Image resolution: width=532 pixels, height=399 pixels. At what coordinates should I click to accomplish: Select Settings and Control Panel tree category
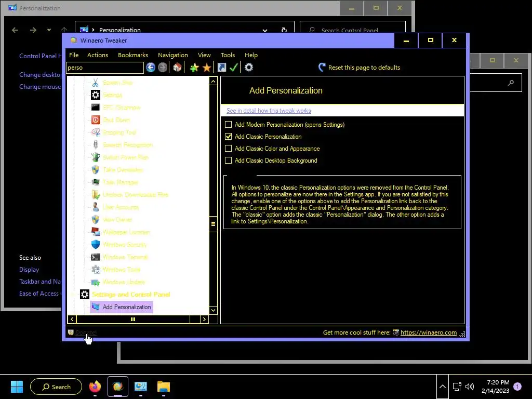pos(131,295)
